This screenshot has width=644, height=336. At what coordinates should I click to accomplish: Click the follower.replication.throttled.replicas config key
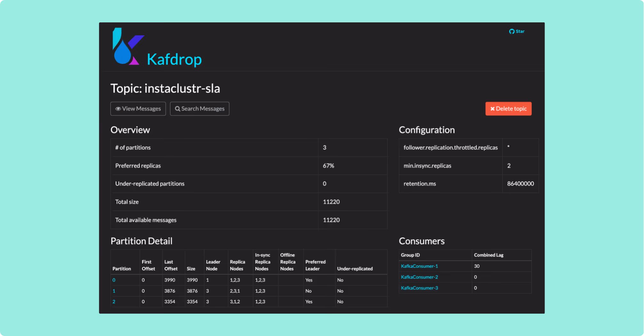coord(451,148)
